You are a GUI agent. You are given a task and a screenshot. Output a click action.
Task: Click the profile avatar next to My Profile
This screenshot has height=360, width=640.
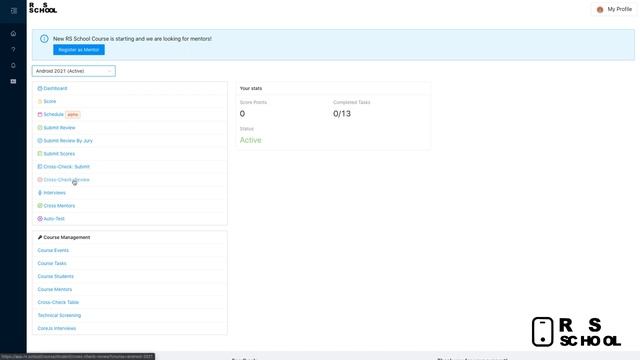point(600,9)
